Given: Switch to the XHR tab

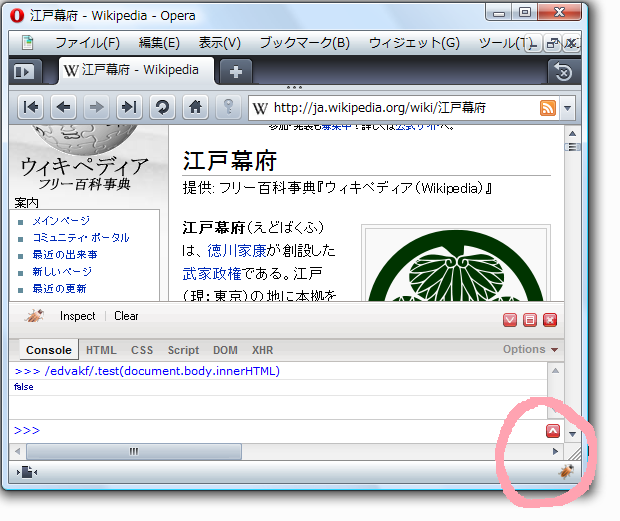Looking at the screenshot, I should (263, 350).
